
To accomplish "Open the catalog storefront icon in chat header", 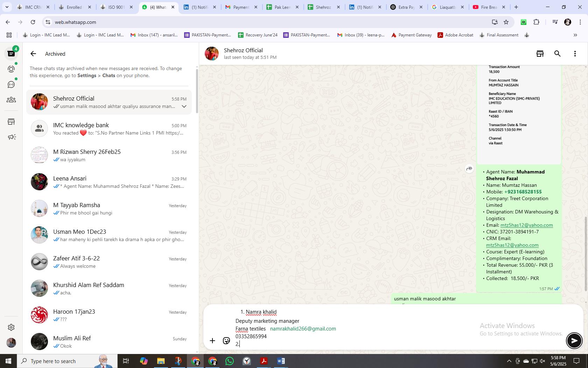I will pyautogui.click(x=540, y=54).
